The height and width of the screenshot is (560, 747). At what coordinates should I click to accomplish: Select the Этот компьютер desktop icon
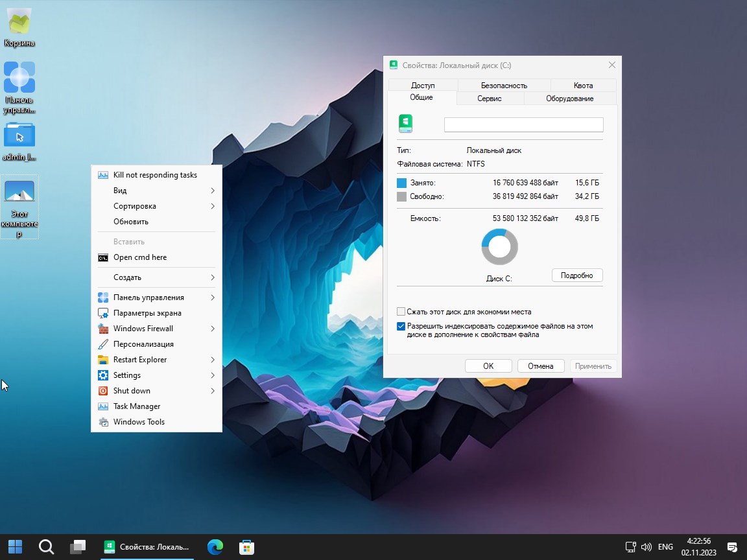click(x=19, y=207)
